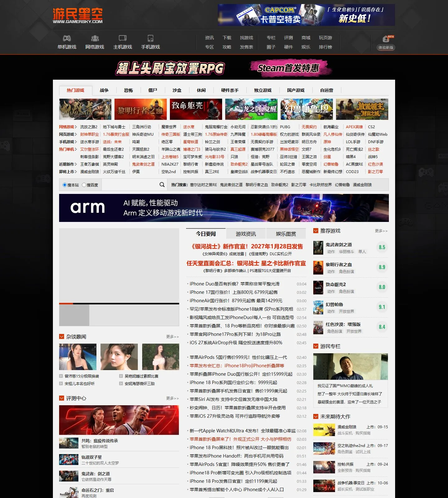Select the 战争 category tab

pyautogui.click(x=104, y=90)
